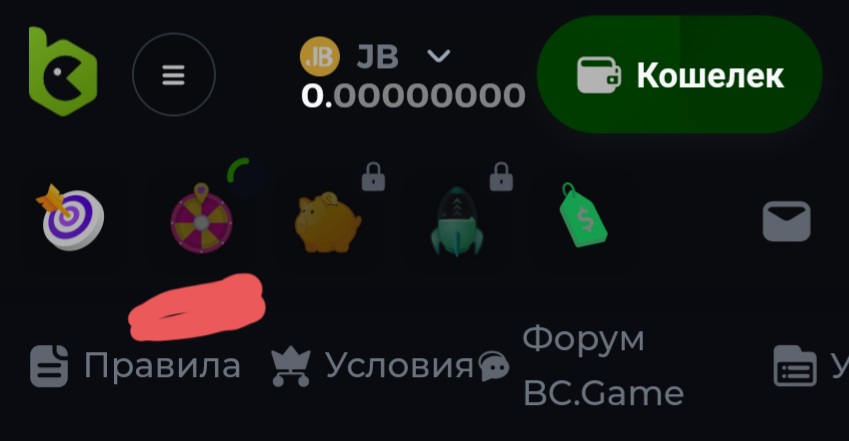Open the locked rocket bonus

point(456,221)
